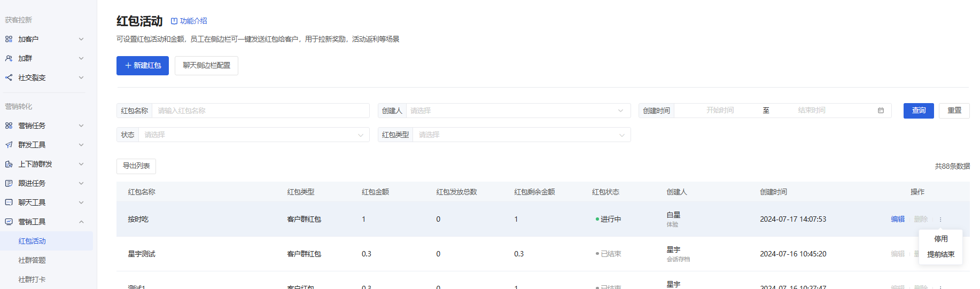This screenshot has height=289, width=980.
Task: Click the 聊天工具 icon
Action: click(9, 202)
